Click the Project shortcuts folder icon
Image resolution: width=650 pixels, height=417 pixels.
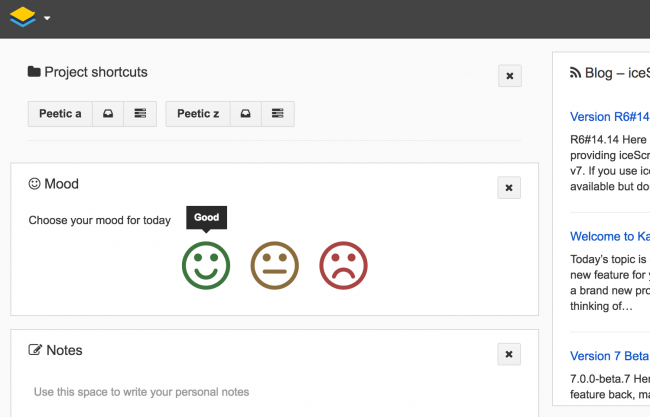coord(34,72)
